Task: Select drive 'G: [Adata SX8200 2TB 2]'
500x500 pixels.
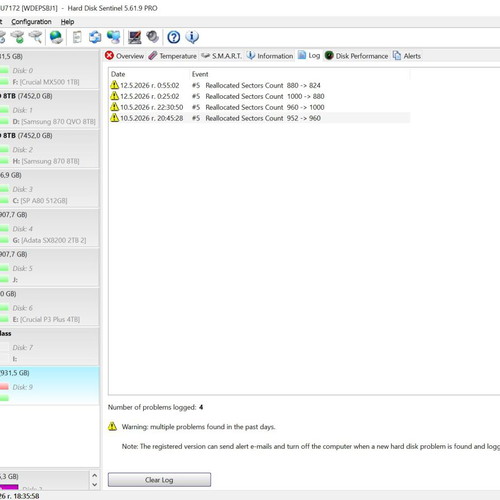Action: (49, 240)
